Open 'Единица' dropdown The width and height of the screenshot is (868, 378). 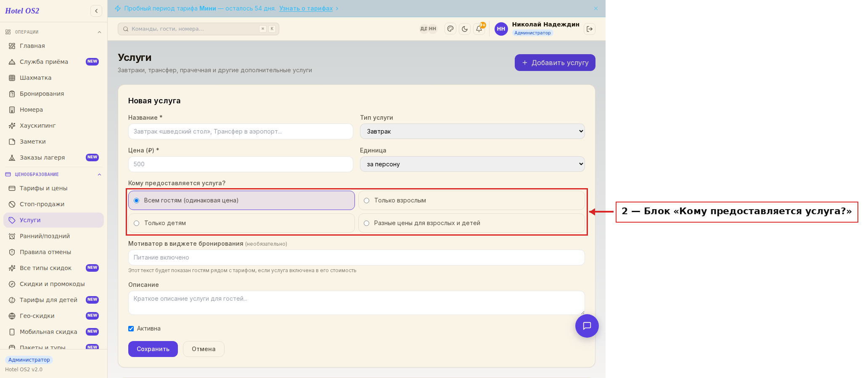coord(472,164)
